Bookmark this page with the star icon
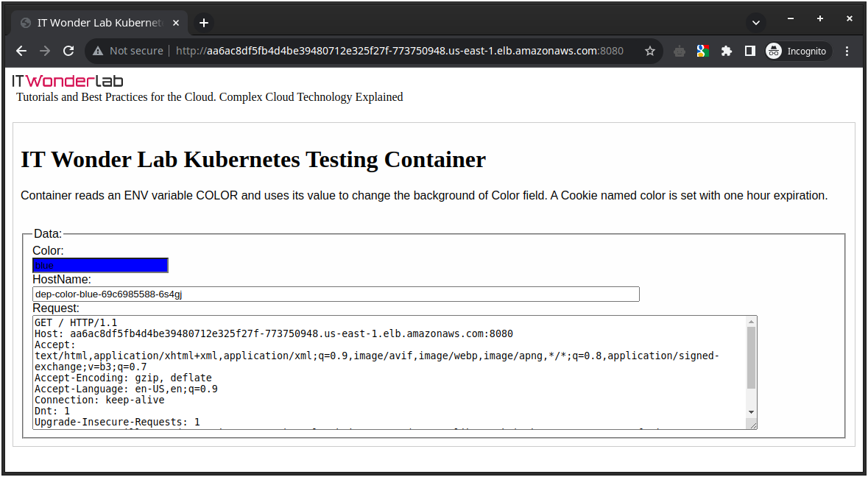This screenshot has height=477, width=868. pos(650,51)
